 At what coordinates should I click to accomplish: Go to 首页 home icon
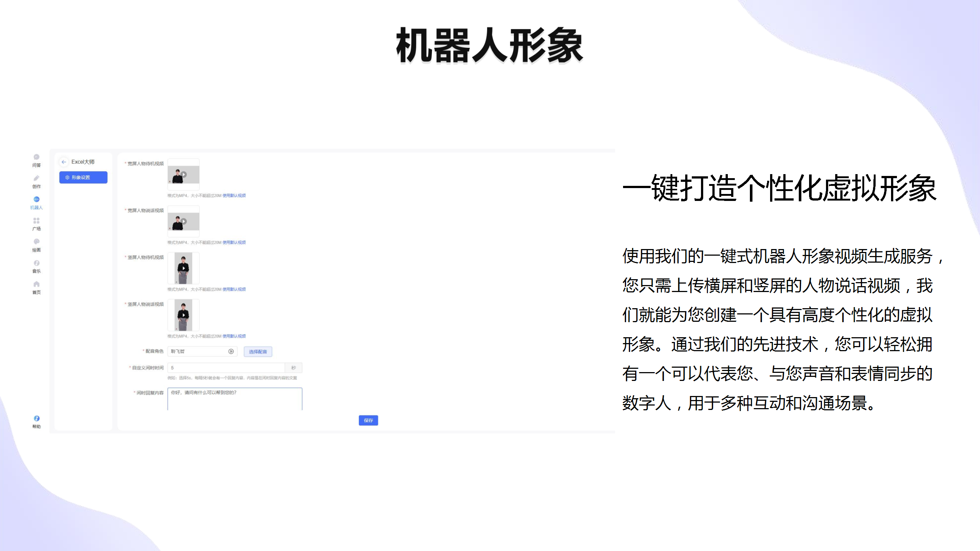coord(36,288)
